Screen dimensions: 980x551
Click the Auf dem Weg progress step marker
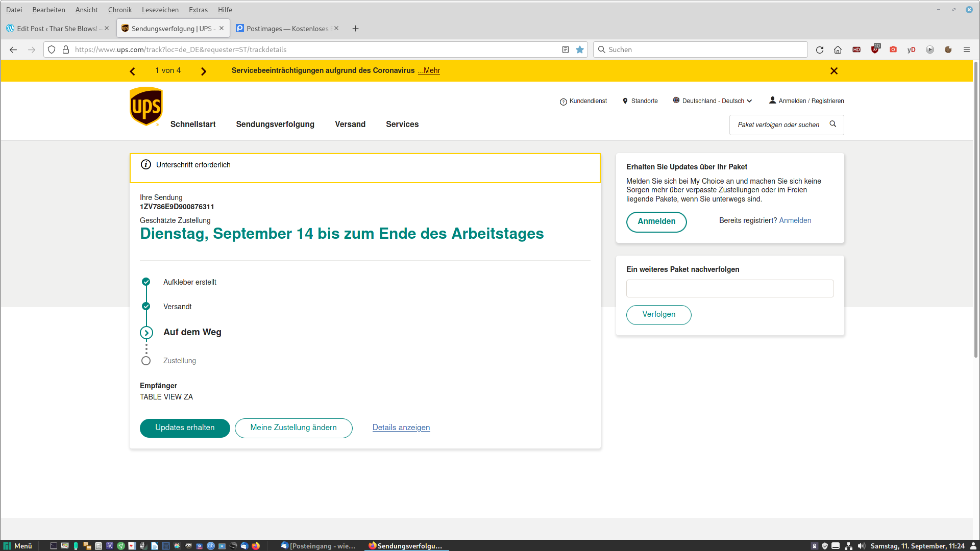tap(146, 333)
